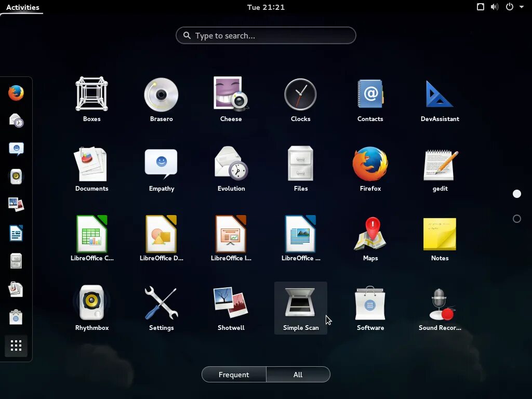Launch Brasero disc burner

tap(161, 99)
